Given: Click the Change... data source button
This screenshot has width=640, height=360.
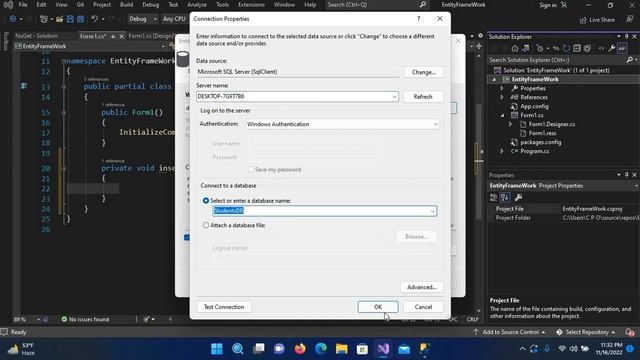Looking at the screenshot, I should (424, 72).
